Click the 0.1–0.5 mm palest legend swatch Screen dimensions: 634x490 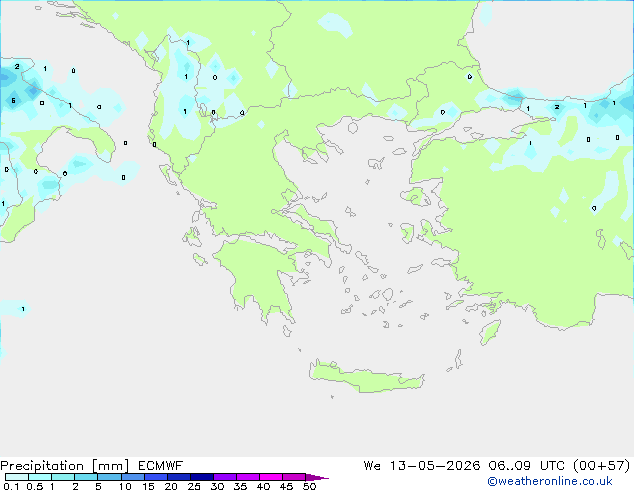[17, 477]
